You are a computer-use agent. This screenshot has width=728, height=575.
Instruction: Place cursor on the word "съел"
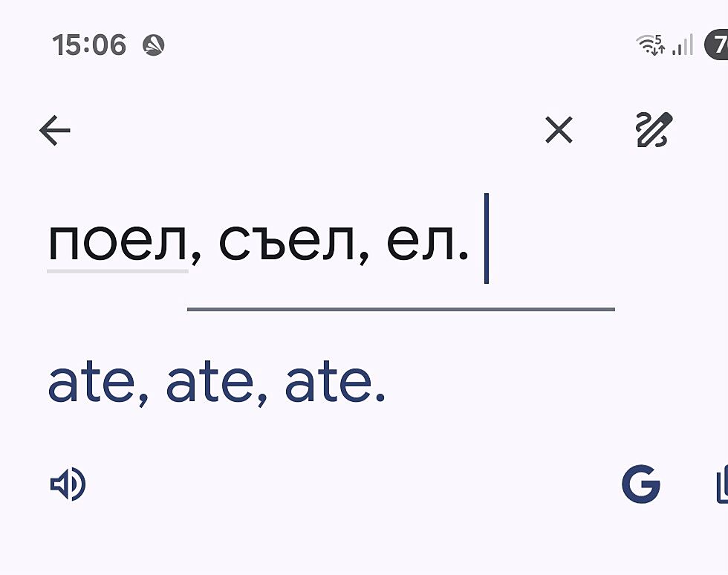(287, 243)
